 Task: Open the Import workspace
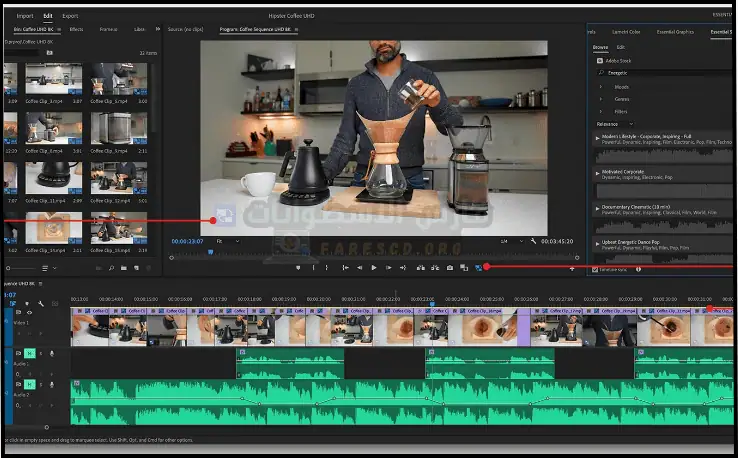click(25, 16)
